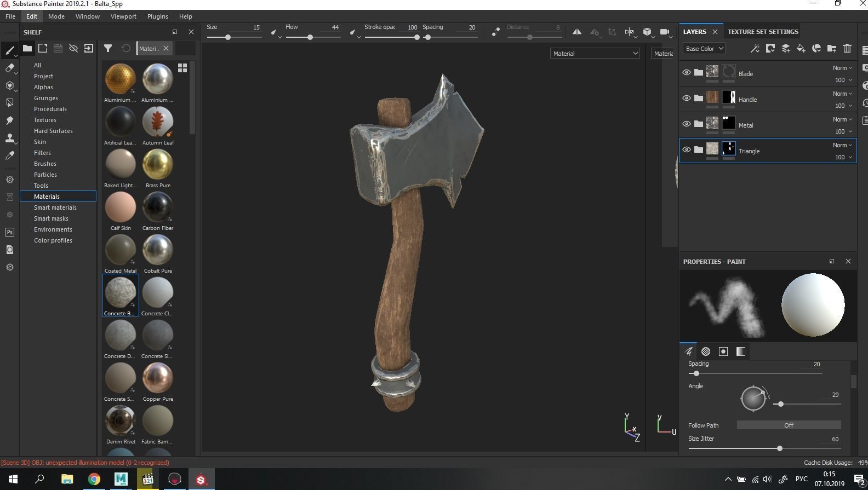Select the Polygon Fill tool

(x=9, y=103)
